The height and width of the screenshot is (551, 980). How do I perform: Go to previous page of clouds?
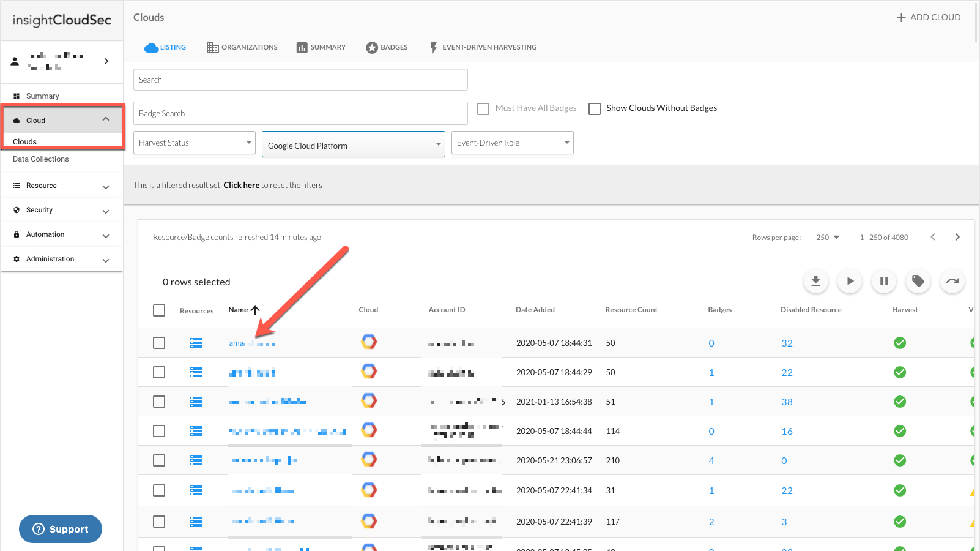[x=933, y=237]
